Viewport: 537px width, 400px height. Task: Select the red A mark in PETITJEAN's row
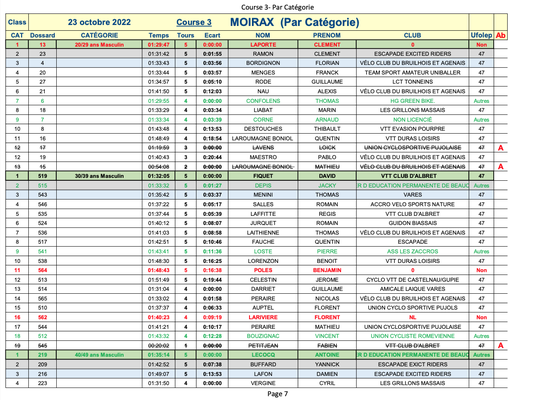point(501,346)
